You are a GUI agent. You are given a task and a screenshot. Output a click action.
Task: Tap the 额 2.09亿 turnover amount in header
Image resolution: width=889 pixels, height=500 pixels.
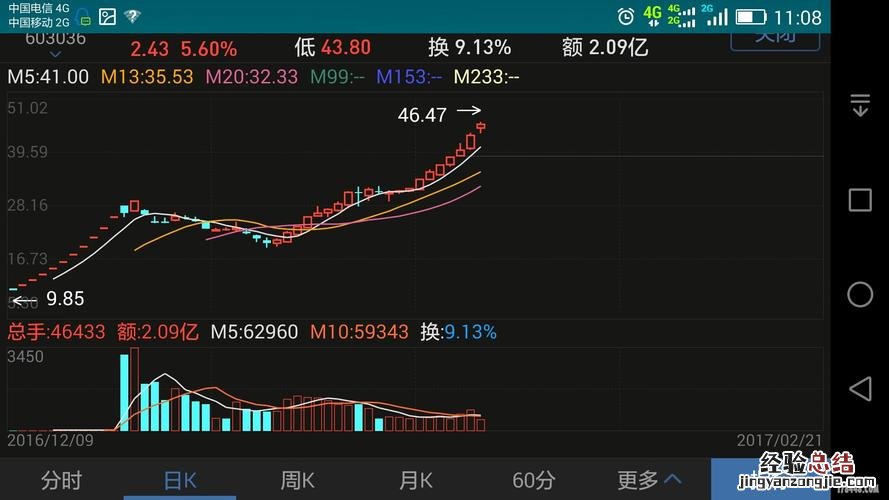(x=604, y=48)
